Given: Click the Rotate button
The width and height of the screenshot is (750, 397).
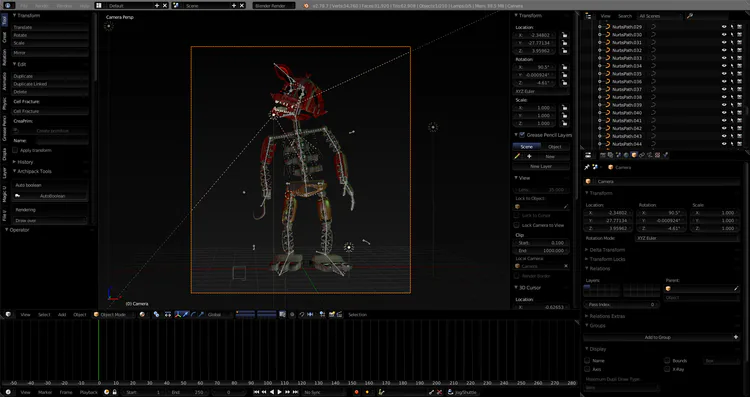Looking at the screenshot, I should tap(50, 35).
